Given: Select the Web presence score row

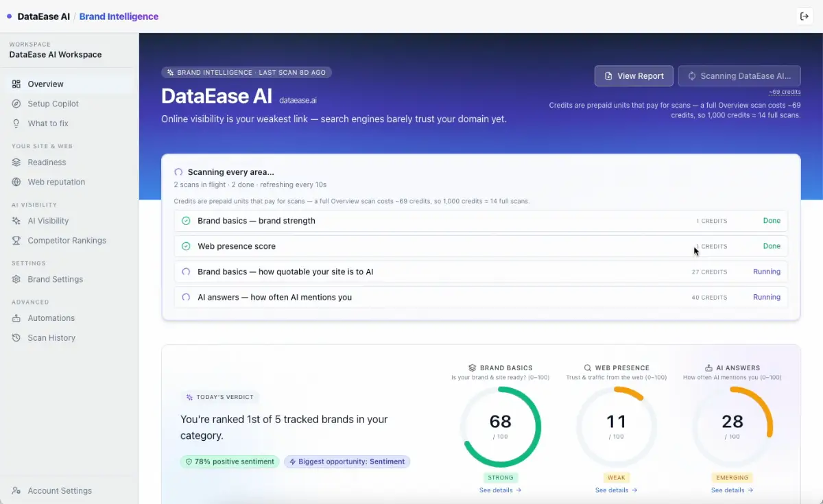Looking at the screenshot, I should tap(481, 246).
